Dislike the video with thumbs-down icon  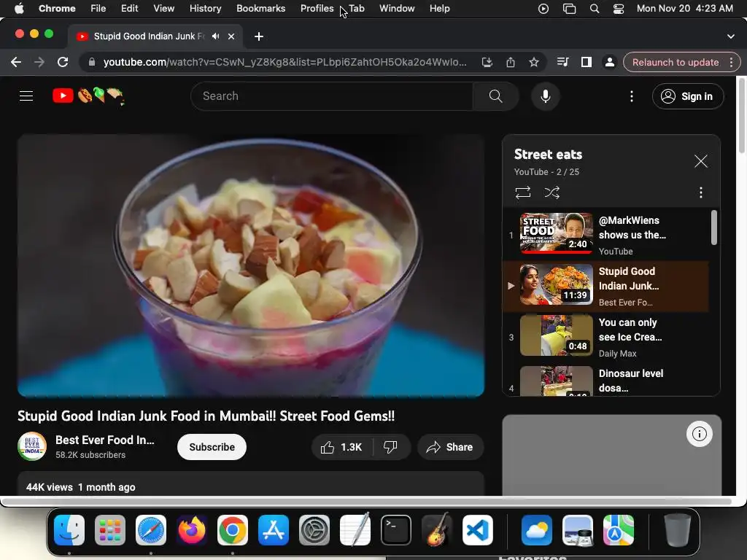pos(391,447)
